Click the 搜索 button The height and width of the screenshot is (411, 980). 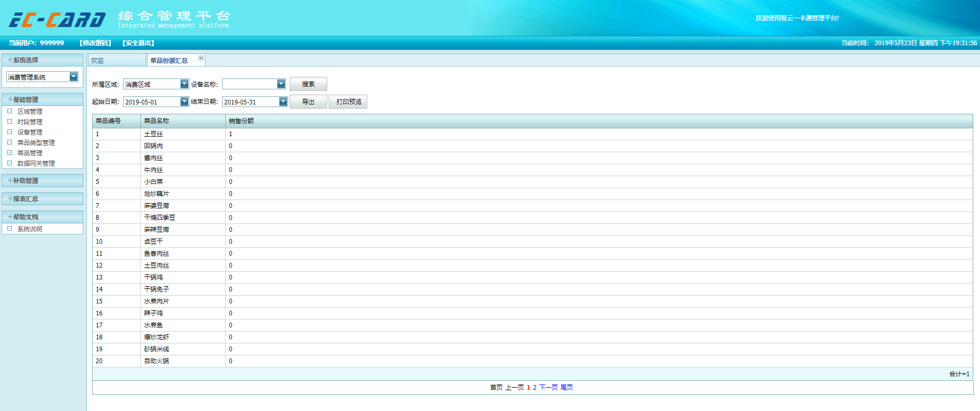tap(308, 84)
